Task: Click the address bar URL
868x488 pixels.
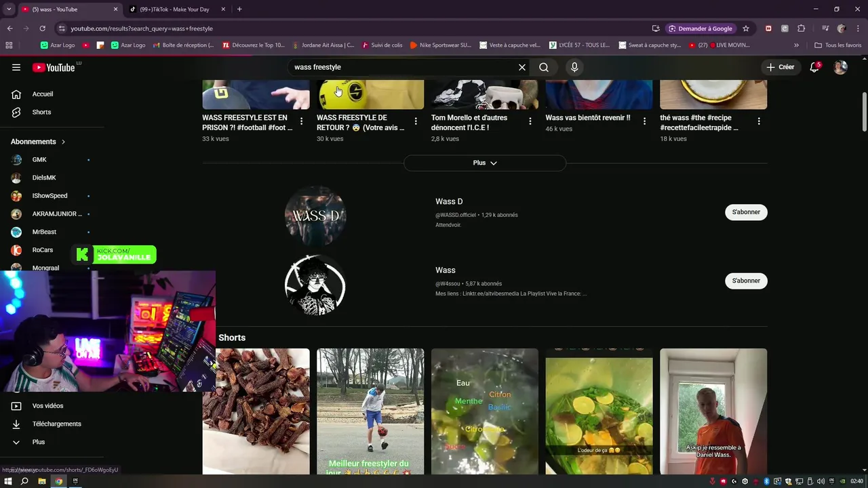Action: pyautogui.click(x=142, y=28)
